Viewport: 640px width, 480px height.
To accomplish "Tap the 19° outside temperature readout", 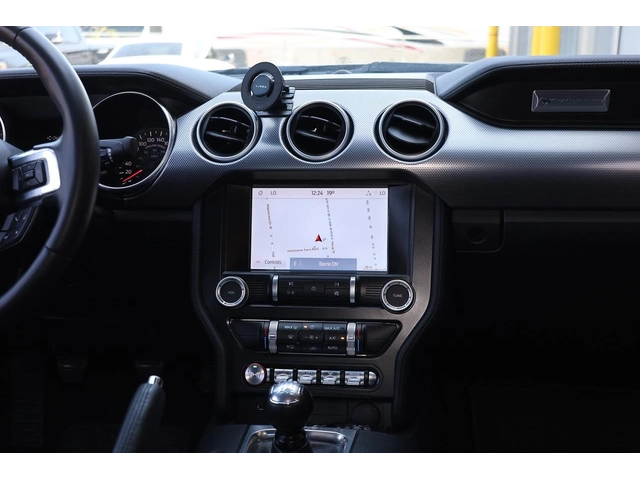I will (x=330, y=193).
